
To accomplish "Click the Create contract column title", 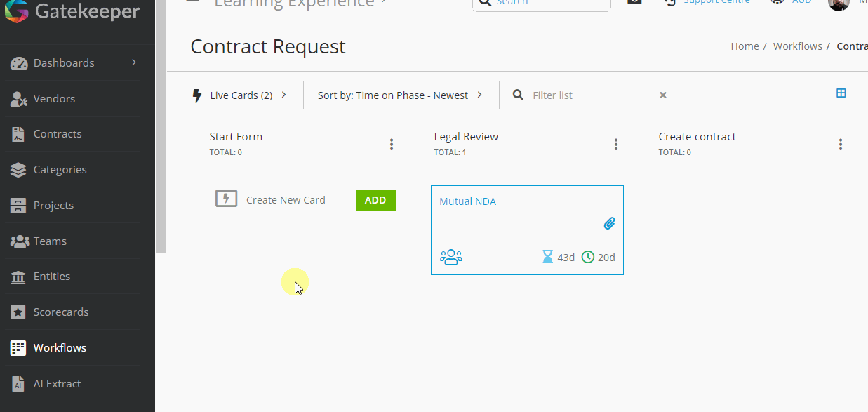I will (697, 137).
